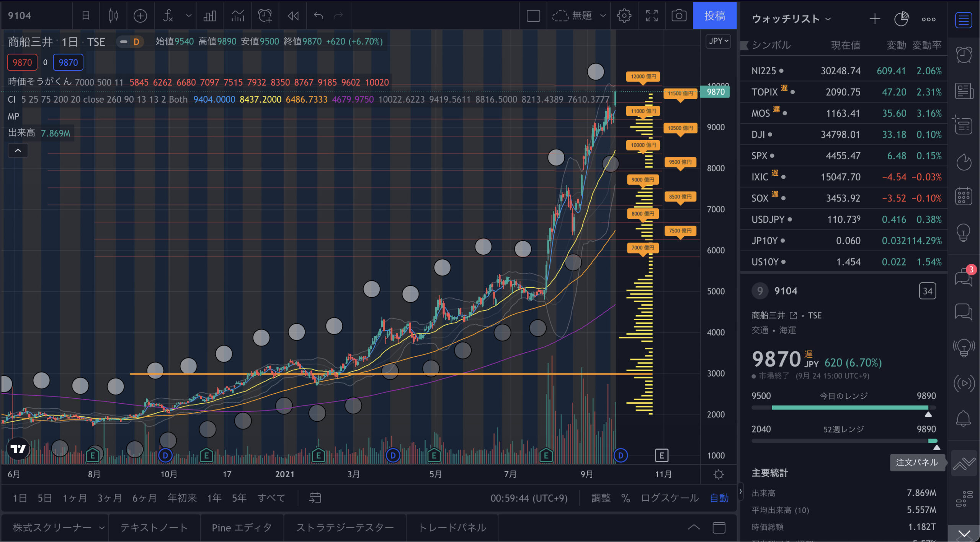Open chart settings with the gear icon
This screenshot has width=980, height=542.
(x=624, y=16)
